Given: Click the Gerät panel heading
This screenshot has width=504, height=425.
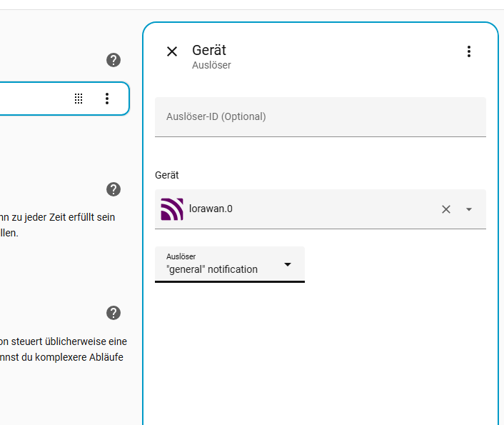Looking at the screenshot, I should point(209,50).
